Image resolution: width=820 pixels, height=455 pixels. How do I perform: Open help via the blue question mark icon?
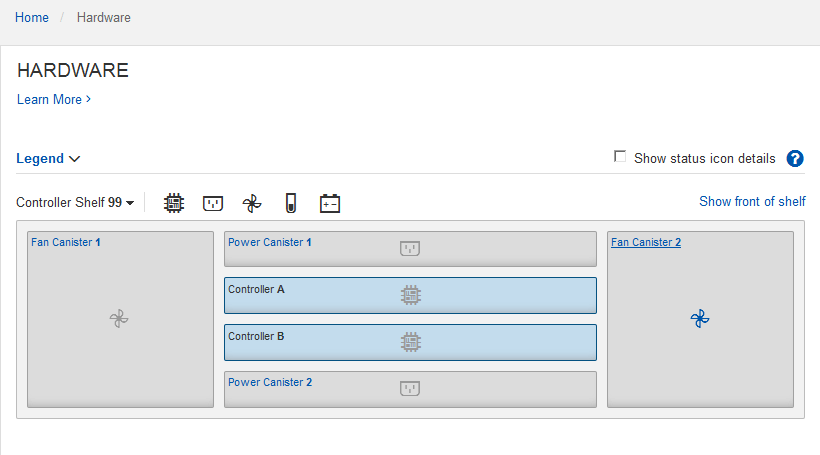[795, 158]
